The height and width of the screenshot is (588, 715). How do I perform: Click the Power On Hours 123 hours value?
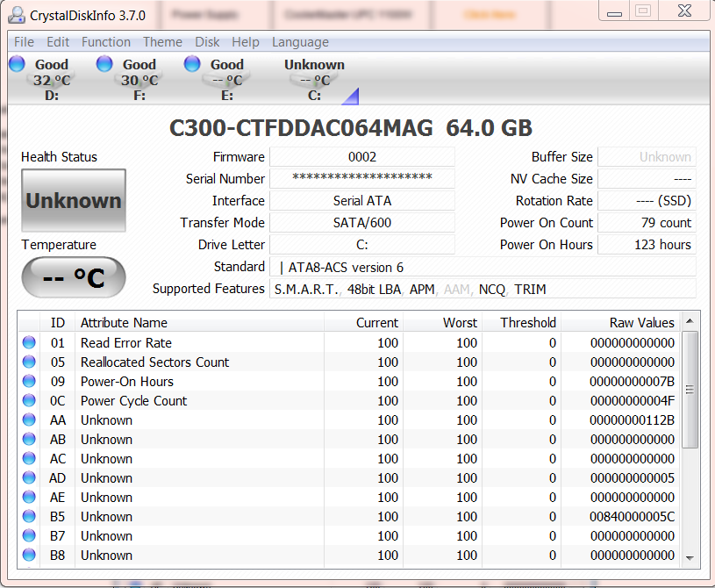(x=647, y=245)
